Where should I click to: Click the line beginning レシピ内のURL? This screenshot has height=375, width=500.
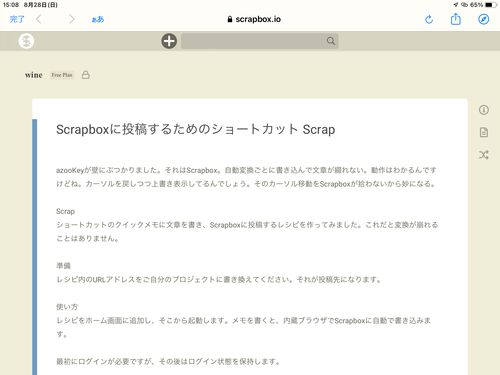coord(219,279)
